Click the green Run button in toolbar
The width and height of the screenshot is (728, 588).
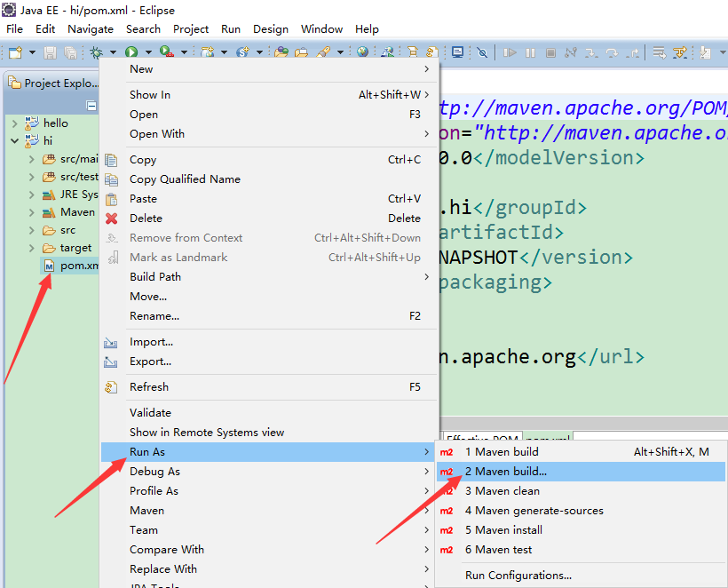point(131,52)
